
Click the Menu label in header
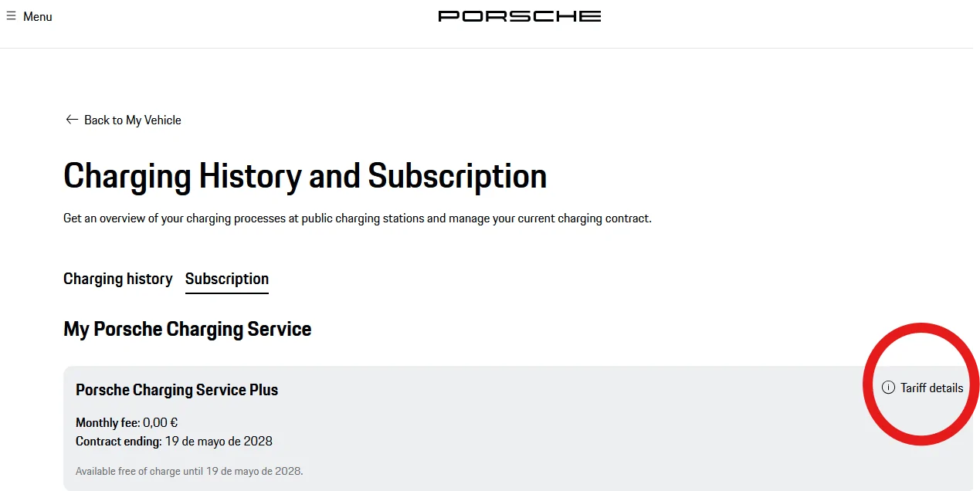coord(38,16)
